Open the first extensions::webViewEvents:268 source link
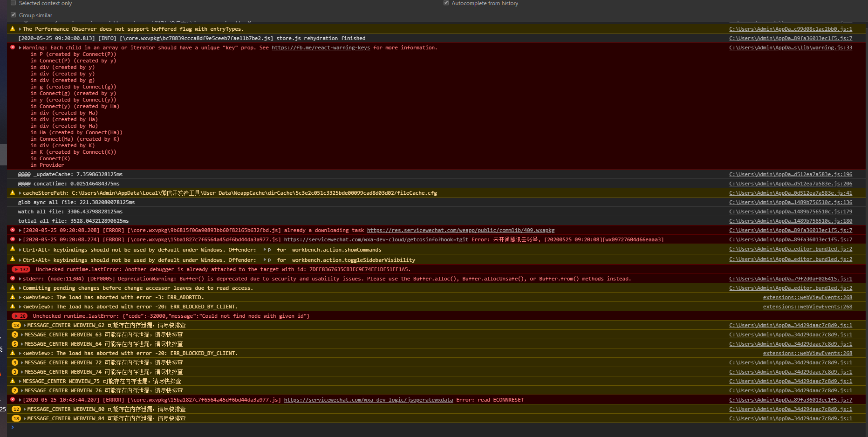This screenshot has height=437, width=868. [807, 297]
